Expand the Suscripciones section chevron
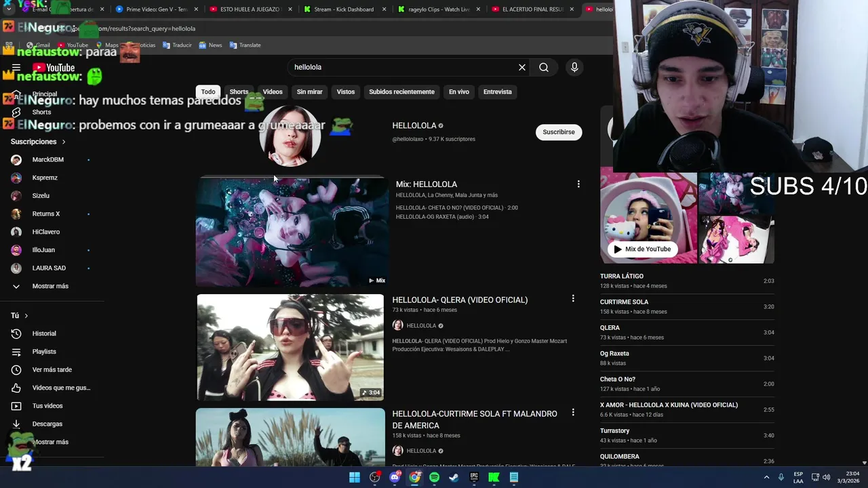 click(x=64, y=142)
